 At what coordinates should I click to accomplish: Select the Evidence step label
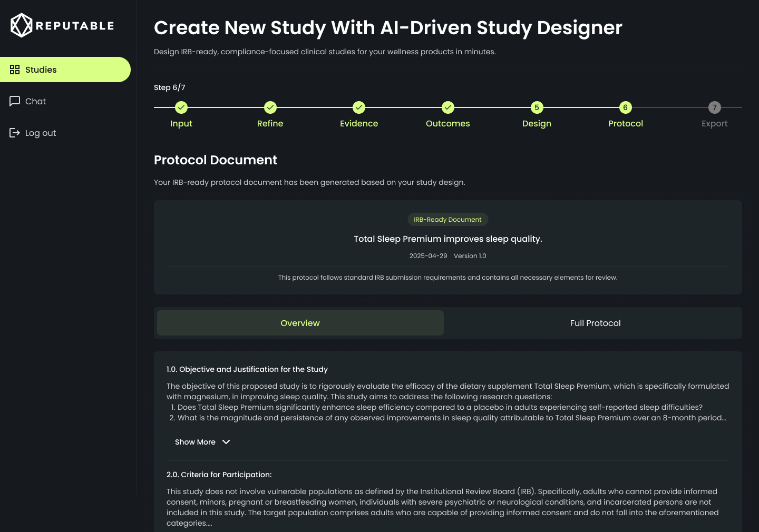pos(359,123)
